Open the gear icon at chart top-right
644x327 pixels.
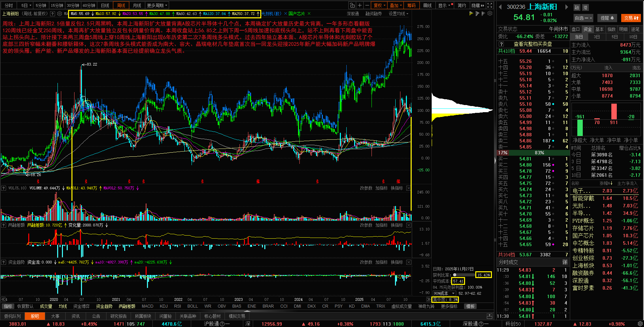coord(490,14)
